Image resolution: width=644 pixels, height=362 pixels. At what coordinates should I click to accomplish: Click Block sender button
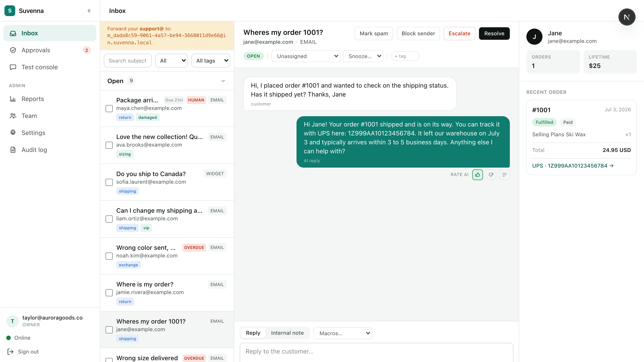coord(418,34)
